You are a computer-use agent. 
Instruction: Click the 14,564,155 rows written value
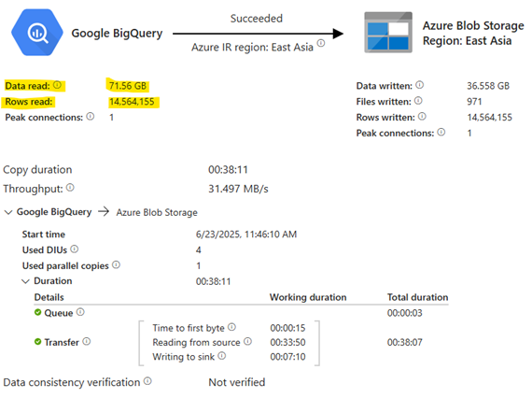point(490,118)
